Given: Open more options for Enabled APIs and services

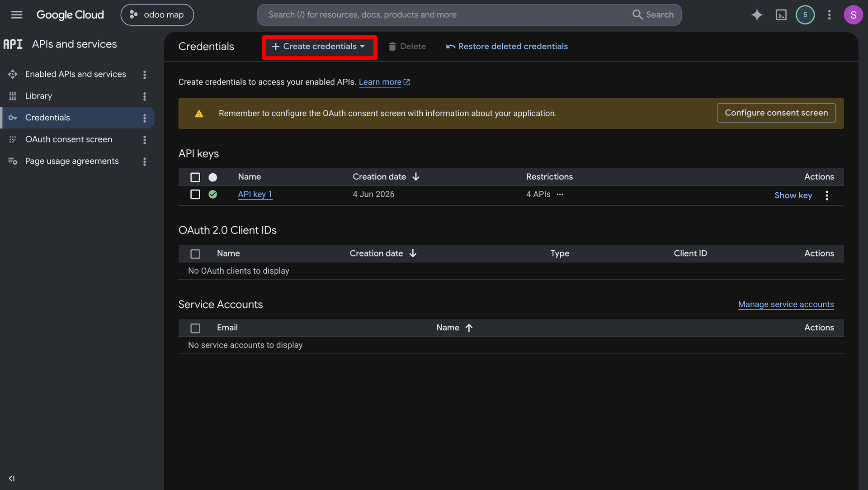Looking at the screenshot, I should point(145,74).
